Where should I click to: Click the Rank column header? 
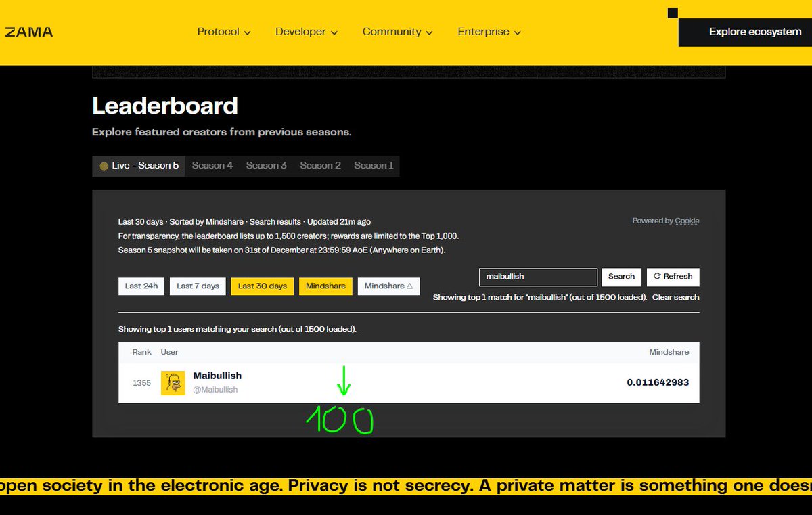142,352
